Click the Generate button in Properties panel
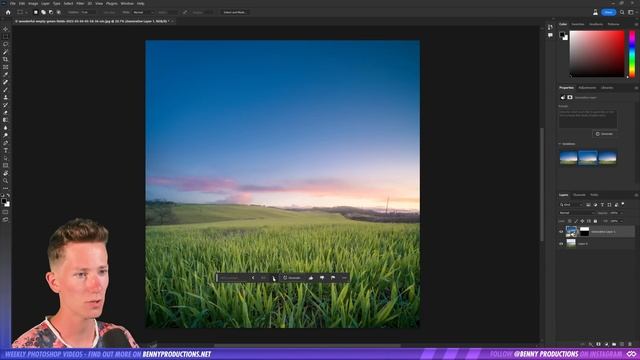 pos(604,134)
